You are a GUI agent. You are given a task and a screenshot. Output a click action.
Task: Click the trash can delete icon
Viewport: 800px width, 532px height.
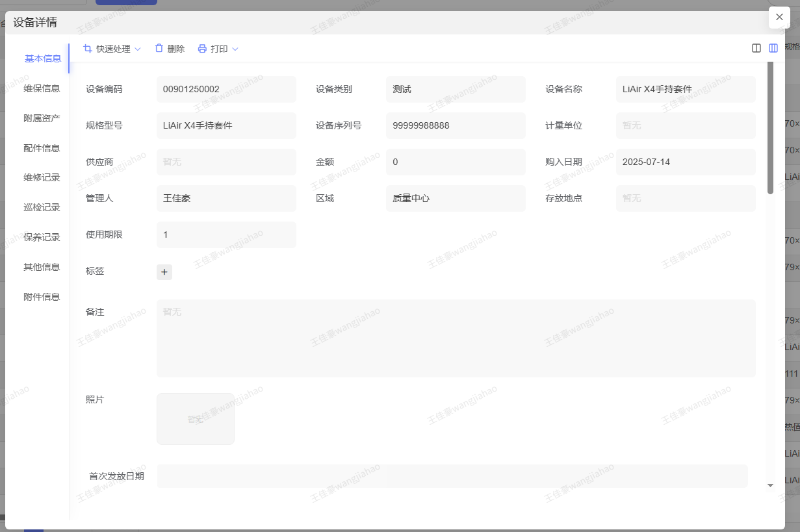coord(159,49)
